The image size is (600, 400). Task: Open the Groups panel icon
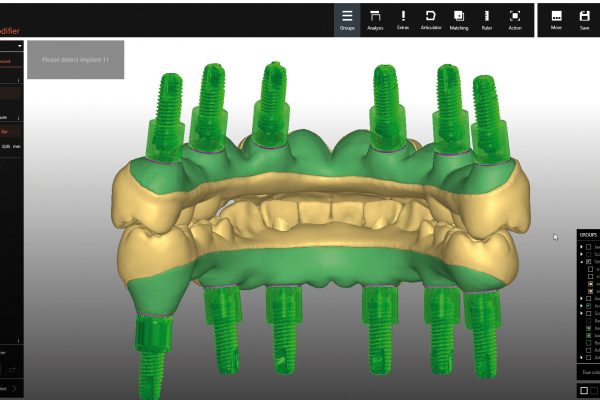347,19
